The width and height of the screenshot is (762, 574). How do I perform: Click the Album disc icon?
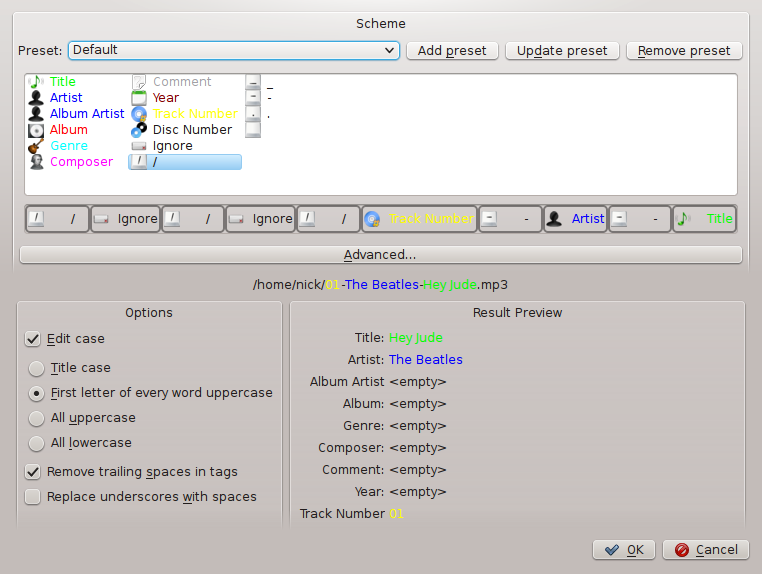coord(36,130)
